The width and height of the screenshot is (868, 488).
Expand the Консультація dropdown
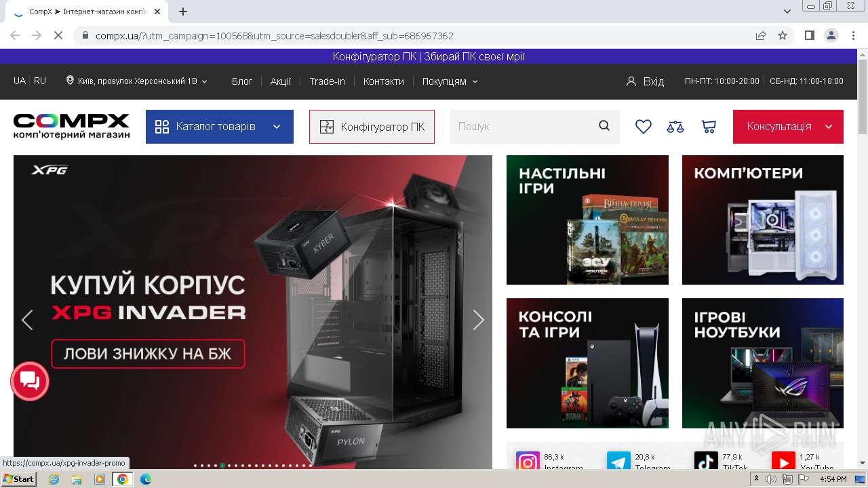click(788, 127)
